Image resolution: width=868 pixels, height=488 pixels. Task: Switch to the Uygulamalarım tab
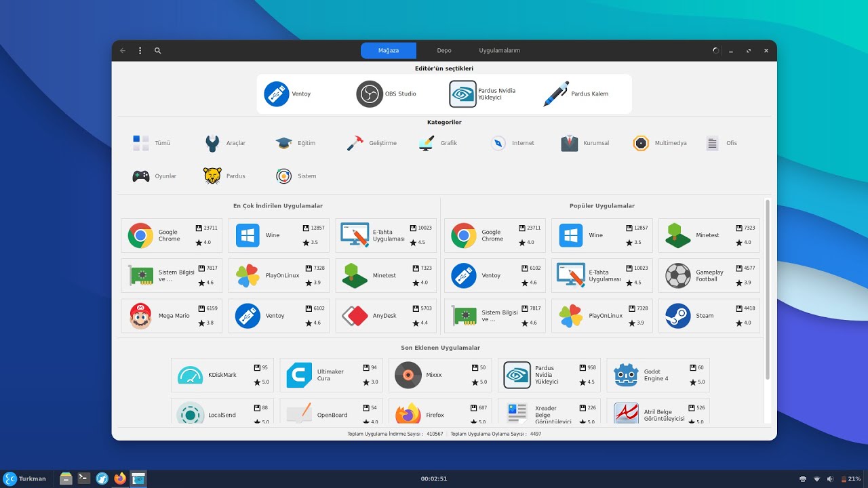coord(500,50)
